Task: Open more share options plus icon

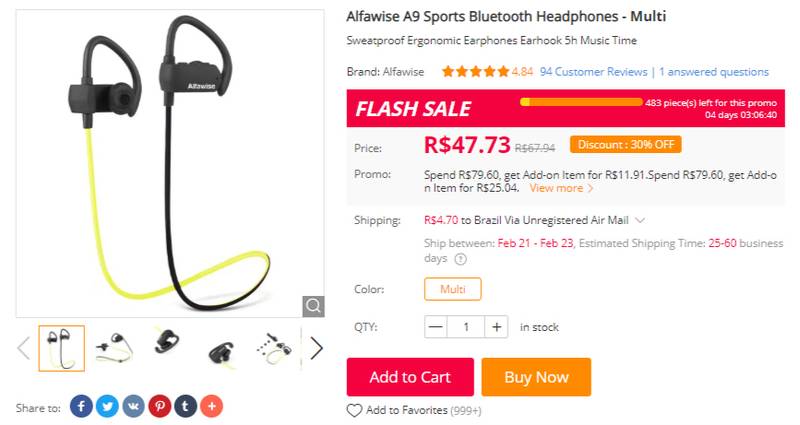Action: coord(212,406)
